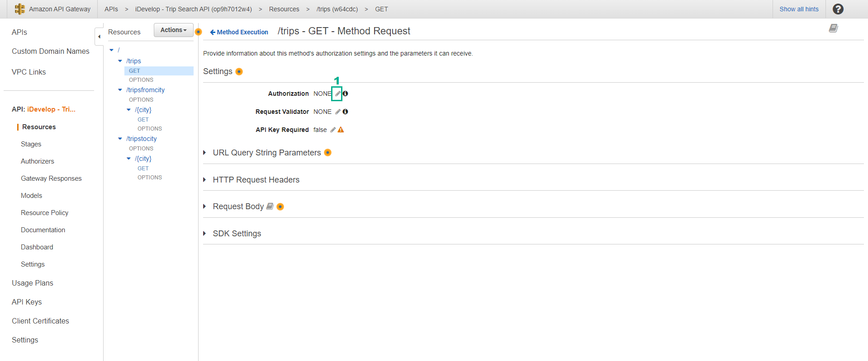The height and width of the screenshot is (361, 868).
Task: Select OPTIONS directly under /tripsfromcity
Action: (141, 100)
